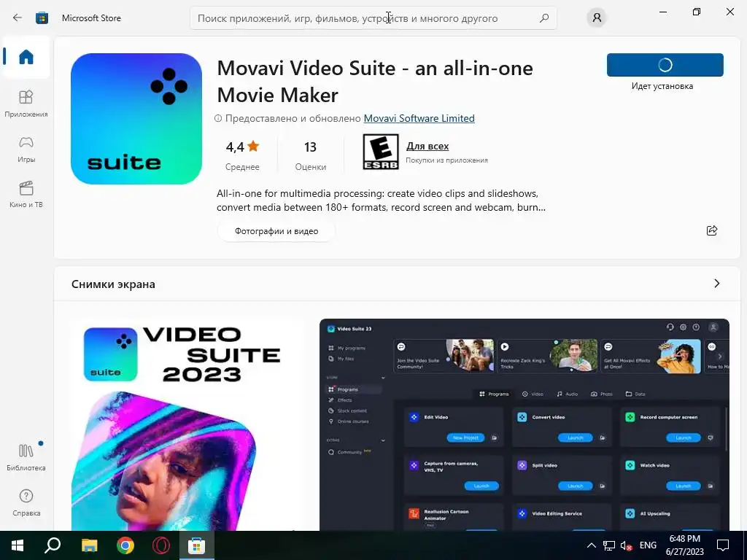The height and width of the screenshot is (560, 747).
Task: Open the Кино и ТВ section
Action: point(26,194)
